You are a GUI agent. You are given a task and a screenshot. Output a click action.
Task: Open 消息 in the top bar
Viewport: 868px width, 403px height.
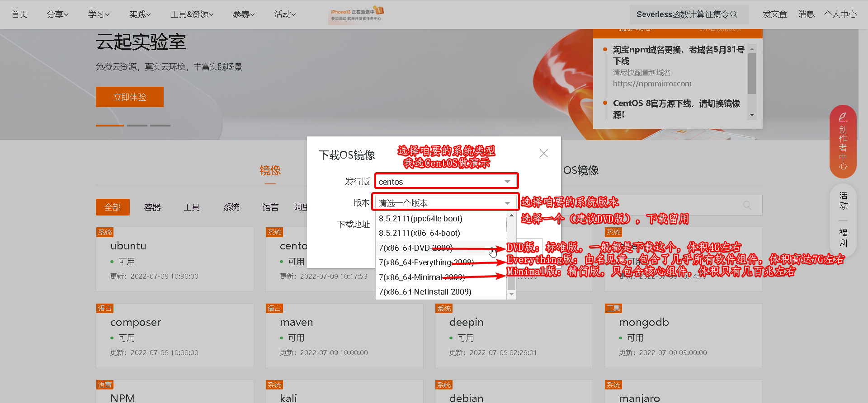point(806,14)
